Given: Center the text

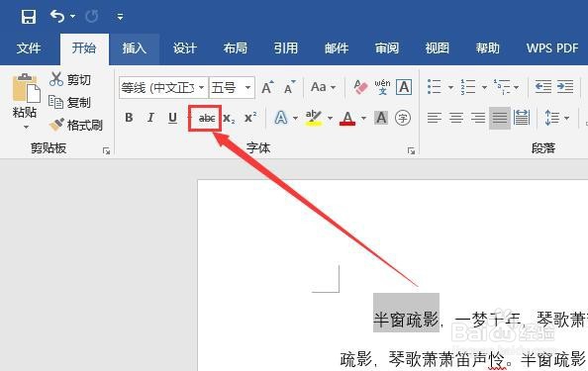Looking at the screenshot, I should [456, 118].
